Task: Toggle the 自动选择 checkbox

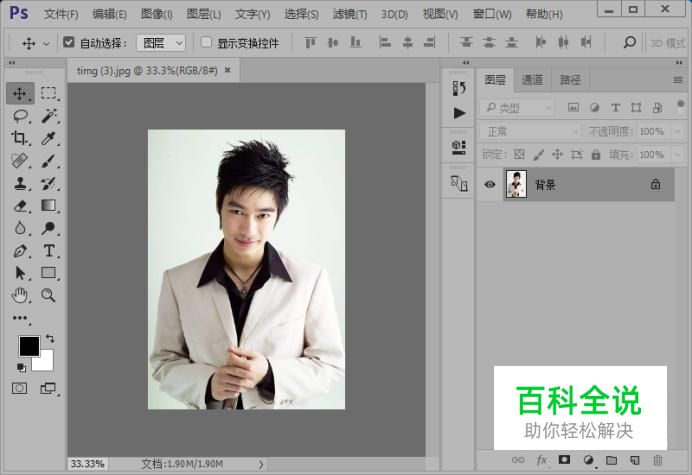Action: tap(68, 42)
